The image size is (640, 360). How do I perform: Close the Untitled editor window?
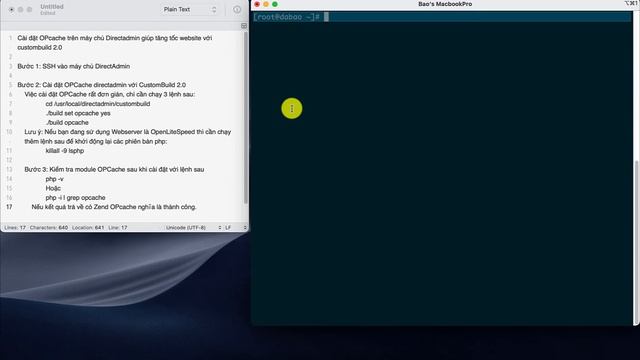click(11, 9)
